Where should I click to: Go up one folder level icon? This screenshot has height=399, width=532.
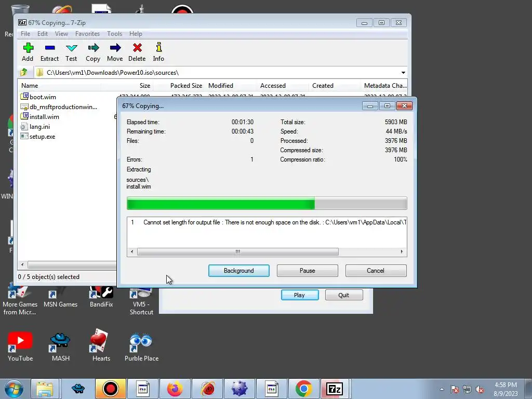[24, 72]
